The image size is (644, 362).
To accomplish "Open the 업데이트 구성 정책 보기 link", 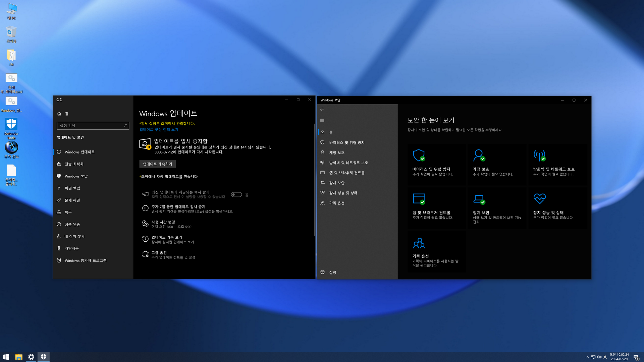I will 159,130.
